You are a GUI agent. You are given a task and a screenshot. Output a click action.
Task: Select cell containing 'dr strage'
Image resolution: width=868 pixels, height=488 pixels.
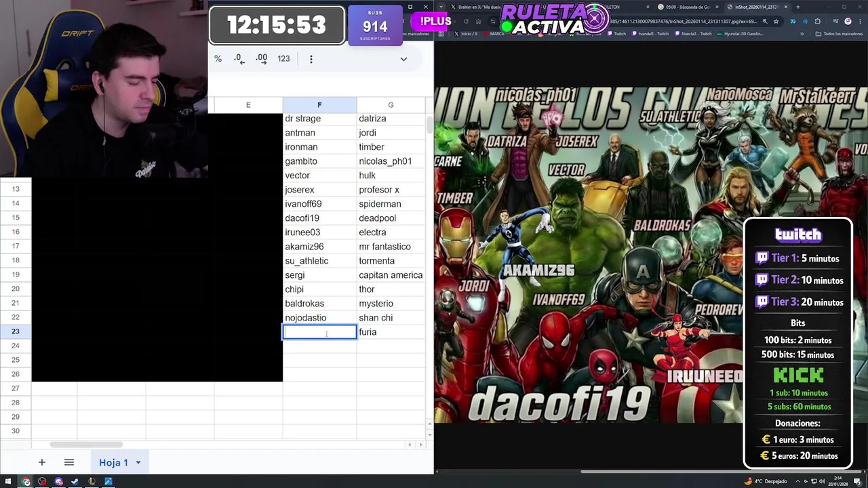[319, 119]
